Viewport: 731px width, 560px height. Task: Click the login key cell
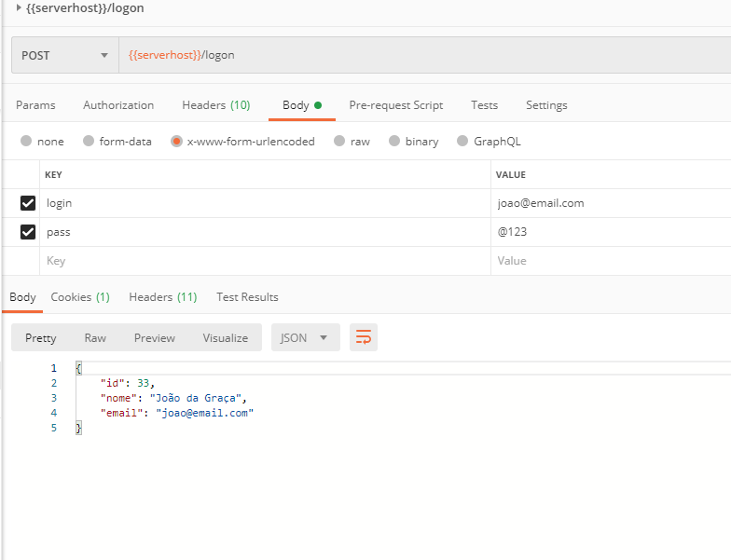[265, 203]
